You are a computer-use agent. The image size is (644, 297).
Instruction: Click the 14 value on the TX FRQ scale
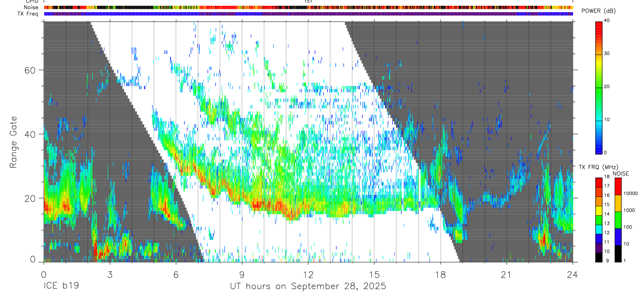pyautogui.click(x=607, y=214)
